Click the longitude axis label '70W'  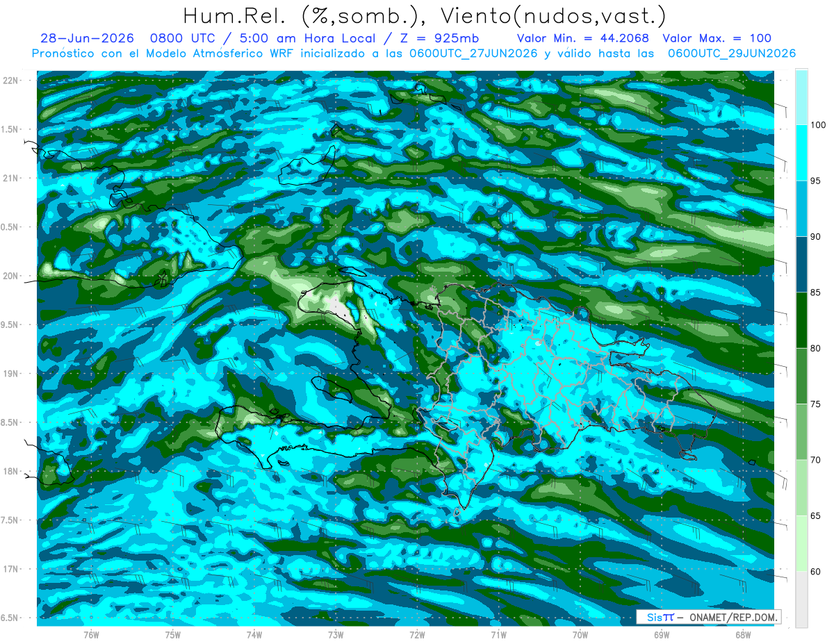point(580,635)
